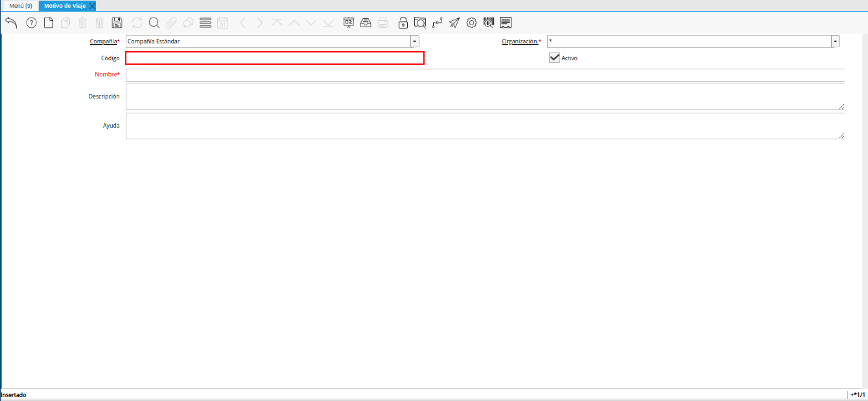
Task: Create a new record with the page icon
Action: click(x=49, y=23)
